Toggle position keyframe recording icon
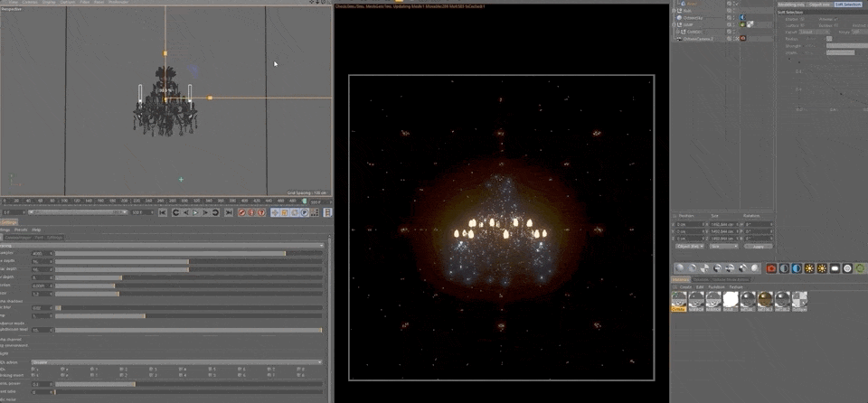Viewport: 868px width, 403px height. (275, 212)
